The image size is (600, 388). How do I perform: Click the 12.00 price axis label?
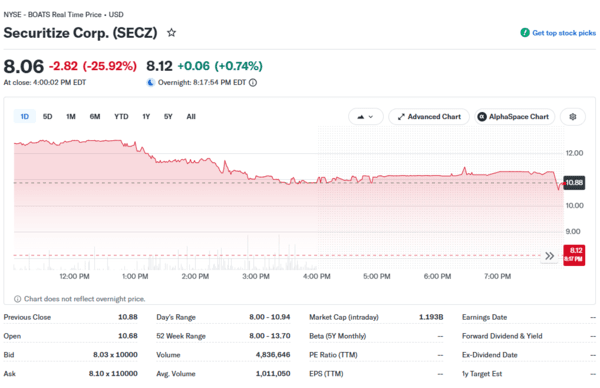click(x=574, y=153)
